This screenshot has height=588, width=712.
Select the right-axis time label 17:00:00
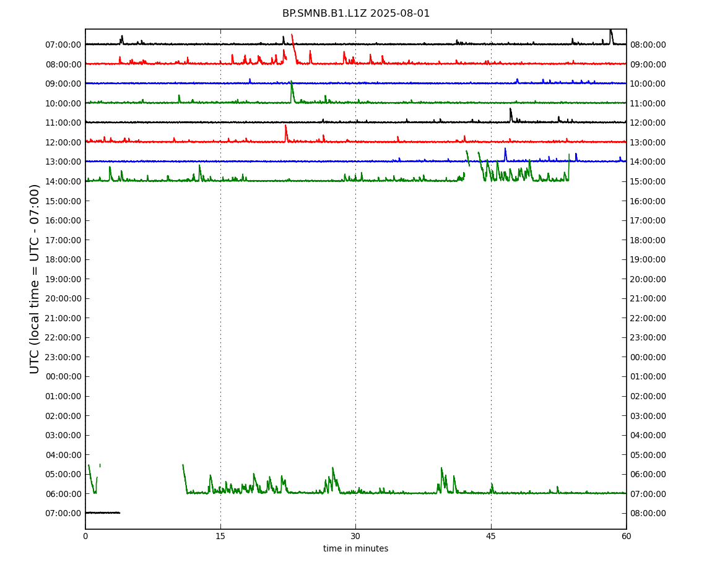coord(648,221)
